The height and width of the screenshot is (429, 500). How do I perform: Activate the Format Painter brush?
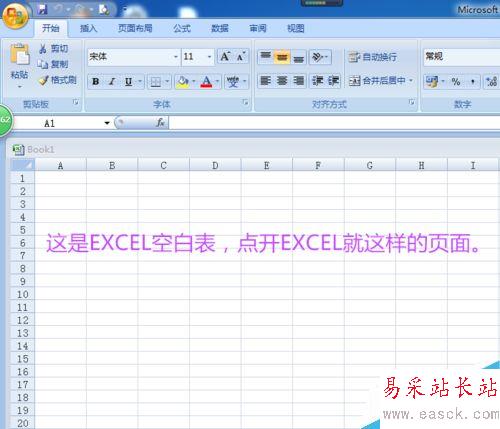click(43, 80)
